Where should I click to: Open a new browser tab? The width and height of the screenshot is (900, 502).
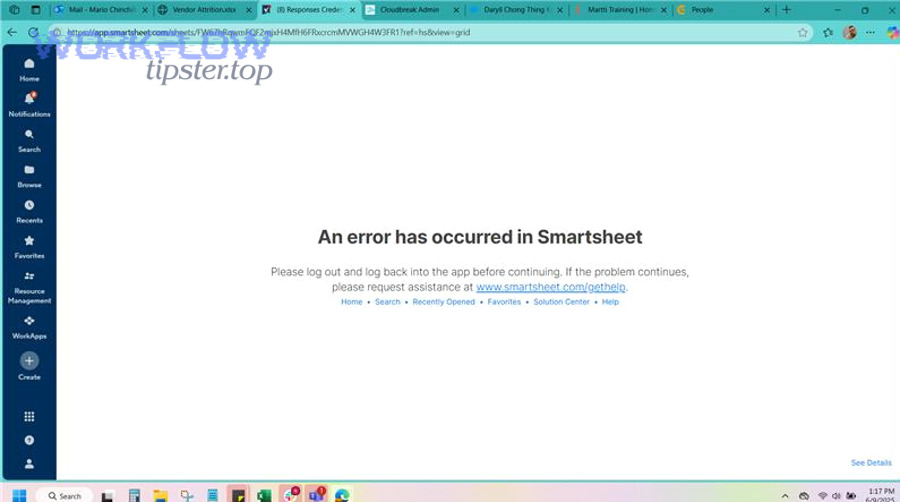click(x=786, y=10)
